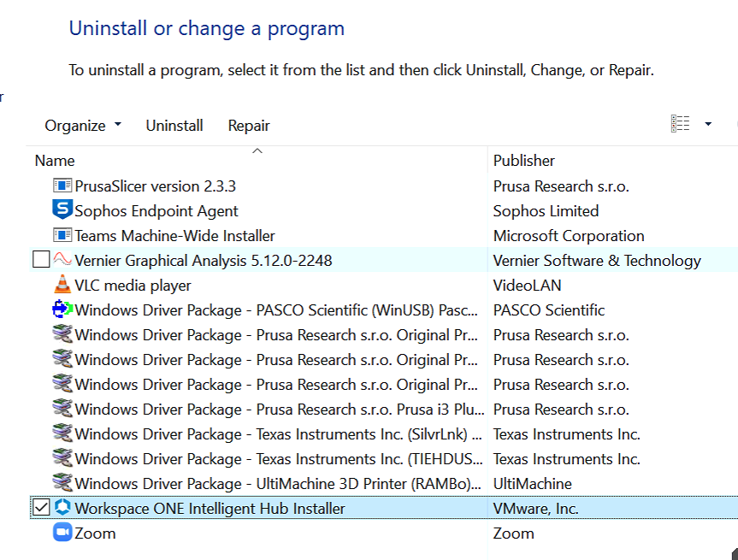Viewport: 738px width, 560px height.
Task: Open the view options dropdown arrow
Action: tap(708, 124)
